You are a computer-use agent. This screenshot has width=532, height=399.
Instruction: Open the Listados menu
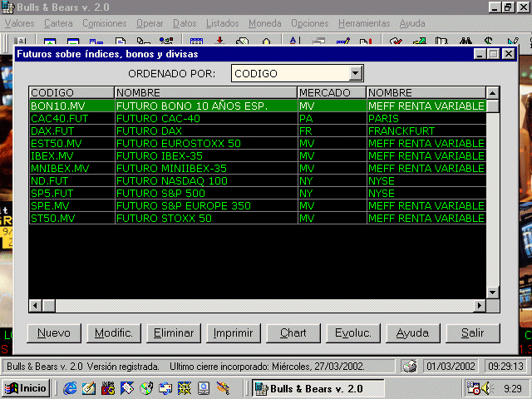coord(223,23)
